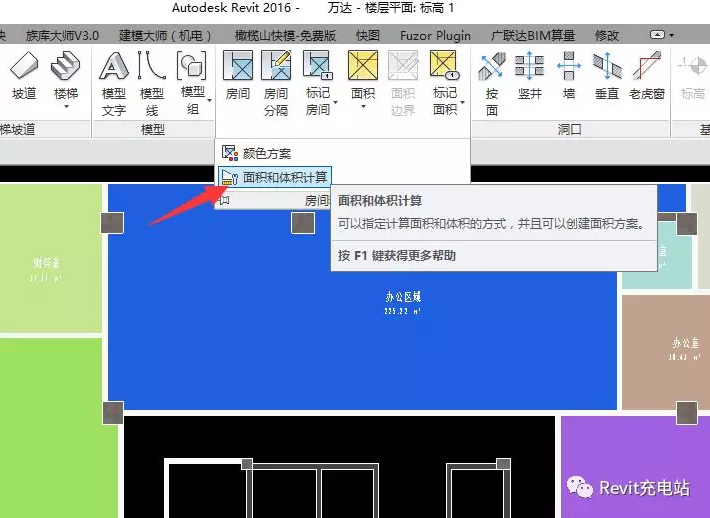Open the 面积 dropdown arrow
Image resolution: width=710 pixels, height=518 pixels.
(363, 107)
